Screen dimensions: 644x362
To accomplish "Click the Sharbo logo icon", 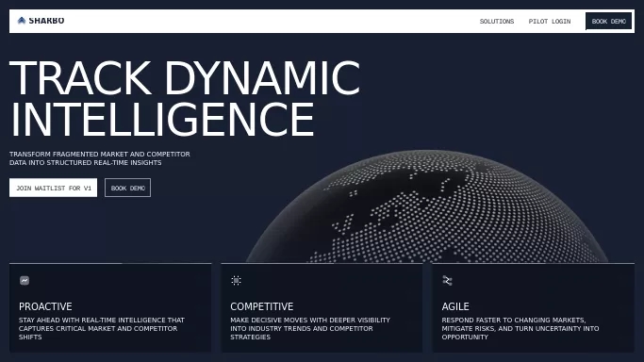I will tap(22, 21).
